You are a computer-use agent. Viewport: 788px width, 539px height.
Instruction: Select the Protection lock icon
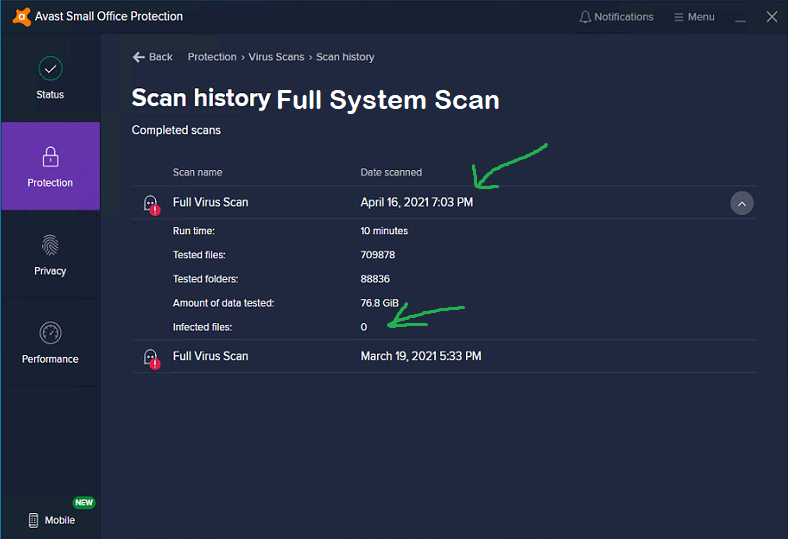click(50, 157)
